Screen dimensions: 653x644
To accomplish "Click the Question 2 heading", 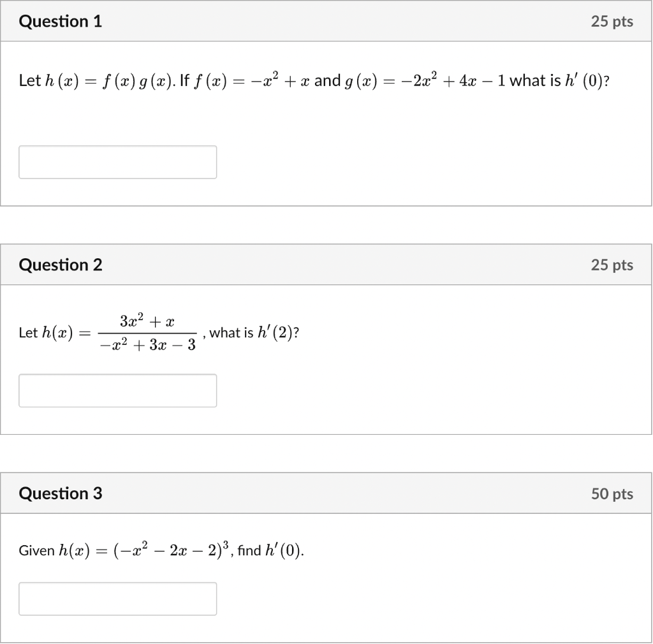I will coord(61,265).
